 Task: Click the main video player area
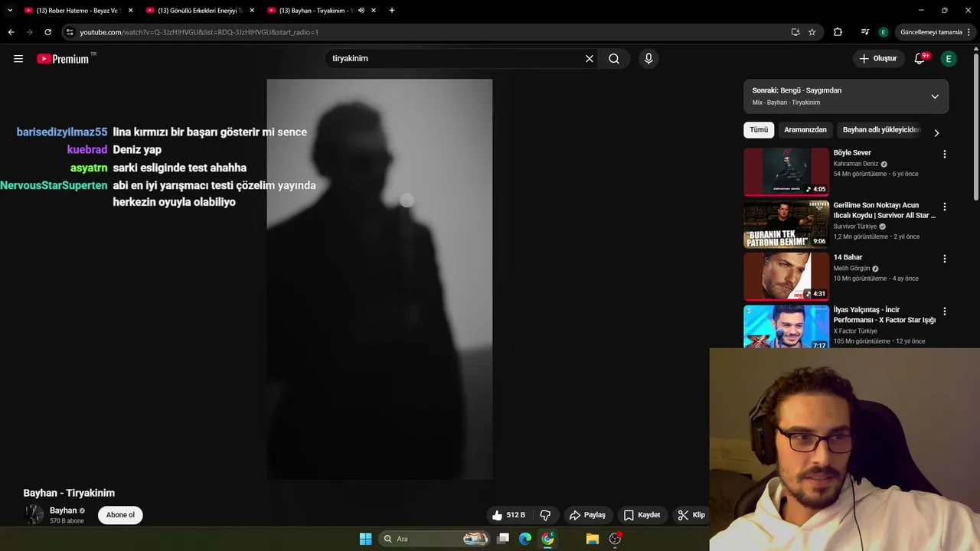(379, 279)
